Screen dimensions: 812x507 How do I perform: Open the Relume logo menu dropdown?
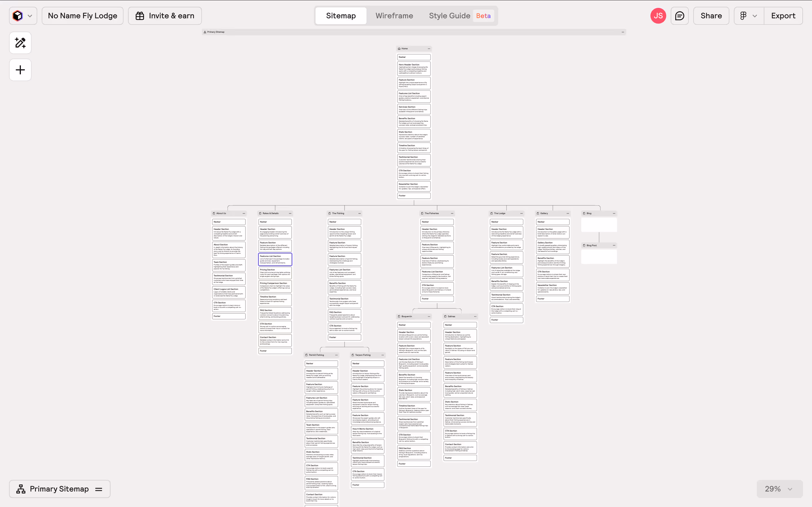[x=23, y=16]
